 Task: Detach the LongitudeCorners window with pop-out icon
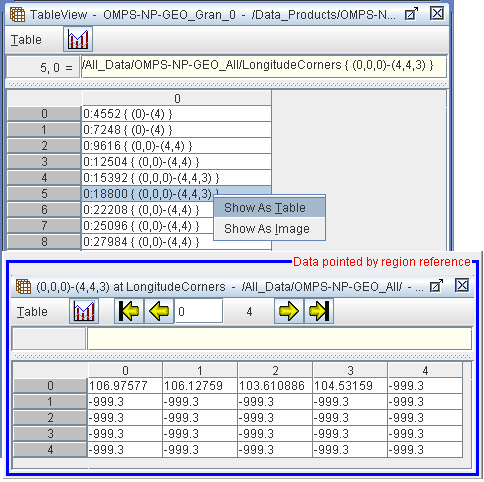[436, 286]
